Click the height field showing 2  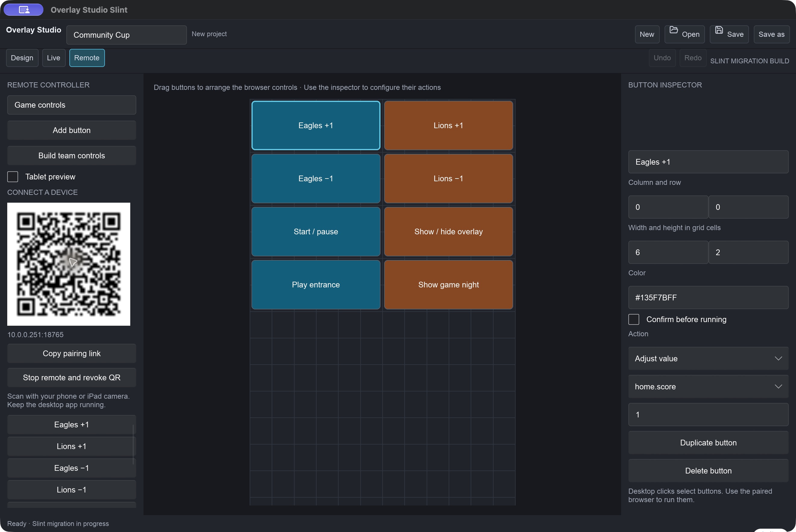[x=748, y=252]
